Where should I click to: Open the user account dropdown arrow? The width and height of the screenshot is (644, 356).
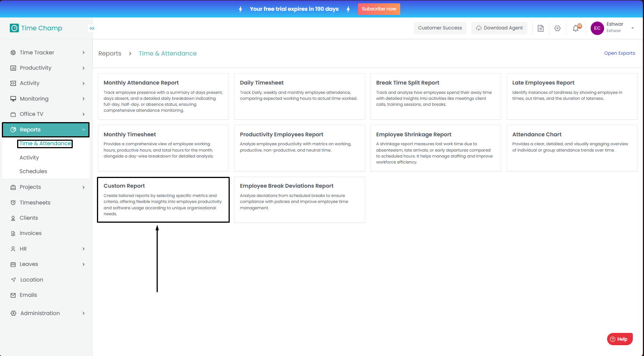(x=632, y=28)
